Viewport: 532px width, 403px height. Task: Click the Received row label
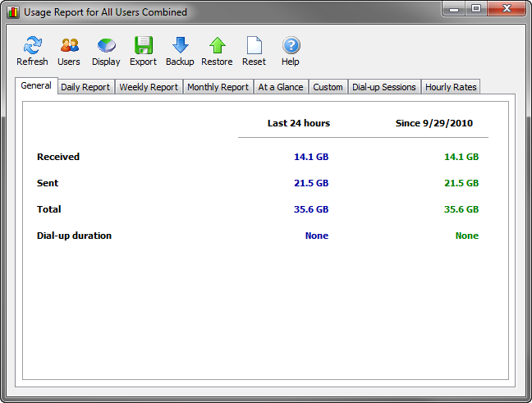click(58, 157)
